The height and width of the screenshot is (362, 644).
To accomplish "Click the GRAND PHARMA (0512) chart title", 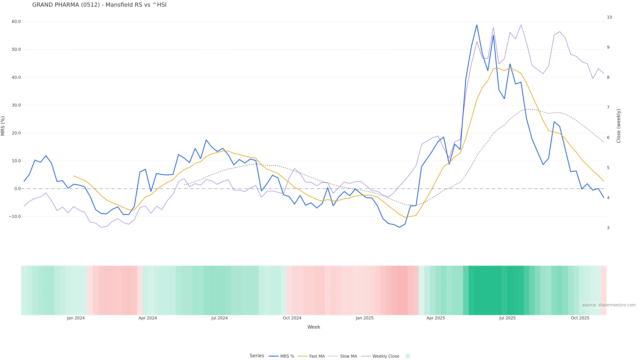I will tap(99, 5).
